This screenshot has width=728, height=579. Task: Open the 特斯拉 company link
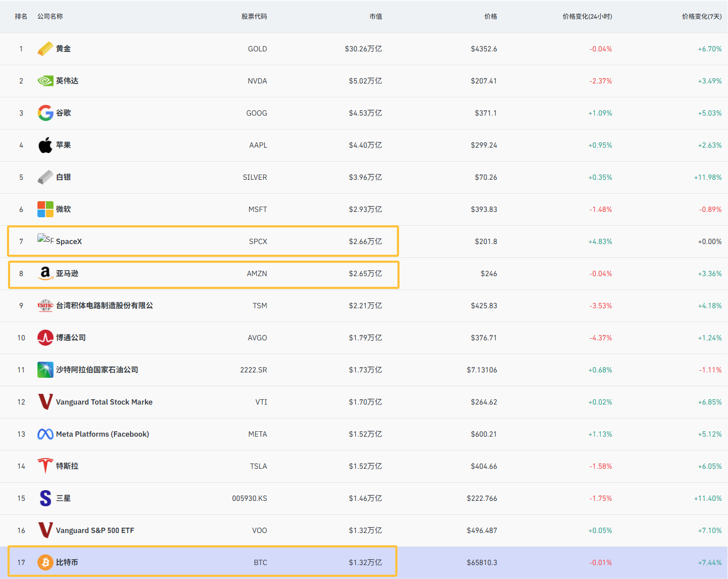point(67,466)
